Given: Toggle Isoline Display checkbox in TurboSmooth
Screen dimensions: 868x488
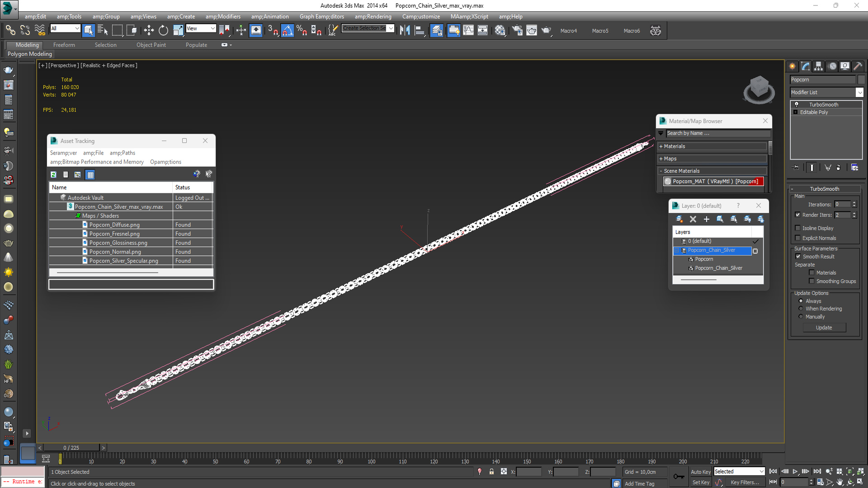Looking at the screenshot, I should click(798, 228).
